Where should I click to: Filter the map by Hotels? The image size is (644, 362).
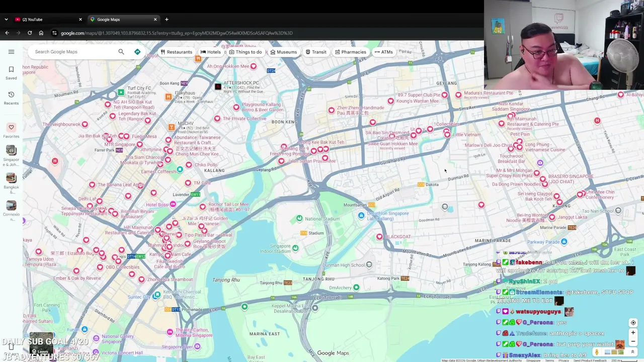click(210, 52)
